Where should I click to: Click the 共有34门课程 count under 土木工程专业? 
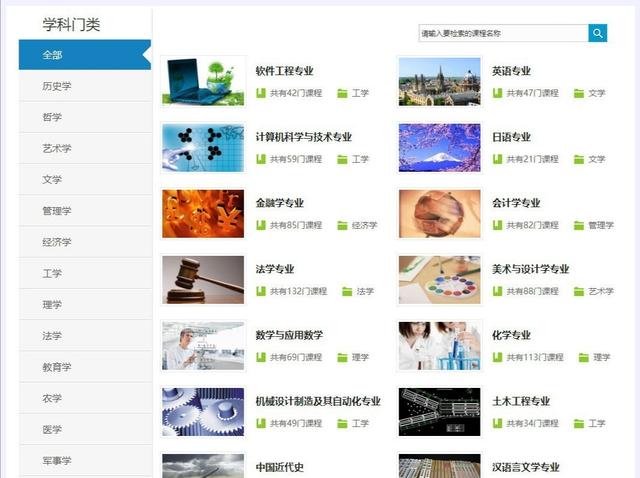point(533,424)
